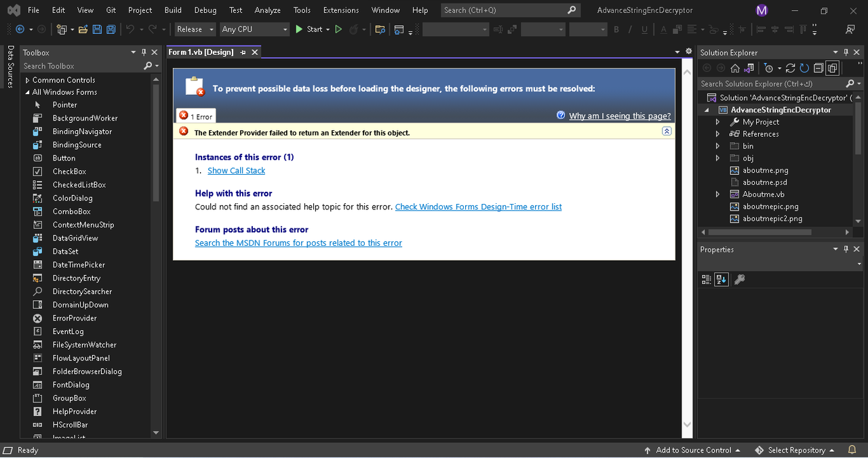868x458 pixels.
Task: Click the Search Solution Explorer field
Action: click(780, 83)
